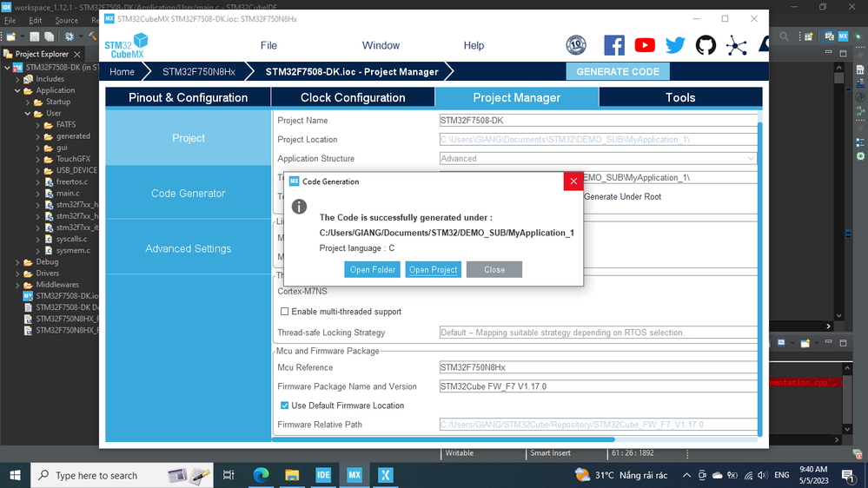The height and width of the screenshot is (488, 868).
Task: Open the GitHub icon link
Action: [x=706, y=45]
